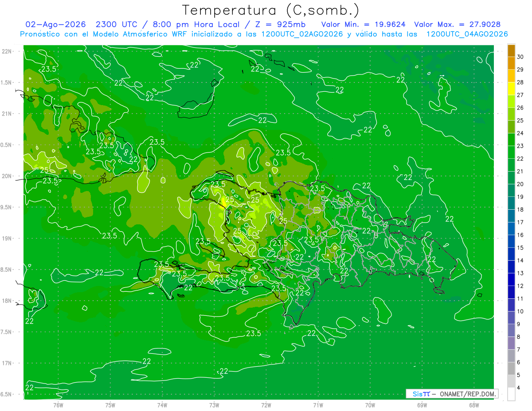
Task: Click the legend value 25
Action: click(x=520, y=120)
